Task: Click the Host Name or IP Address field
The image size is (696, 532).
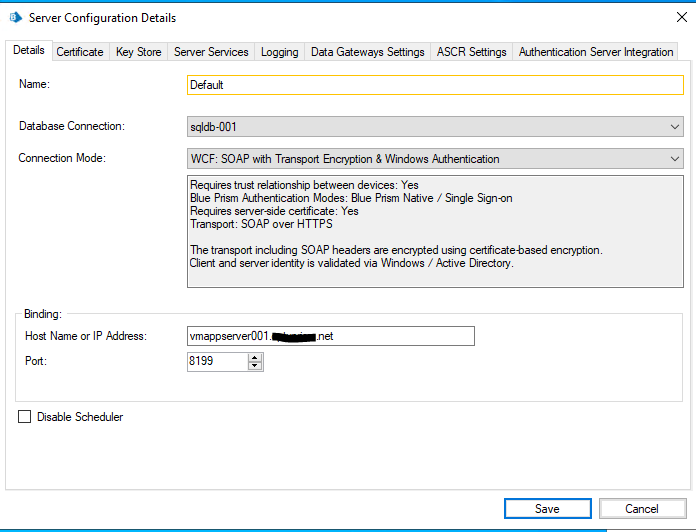Action: (x=330, y=336)
